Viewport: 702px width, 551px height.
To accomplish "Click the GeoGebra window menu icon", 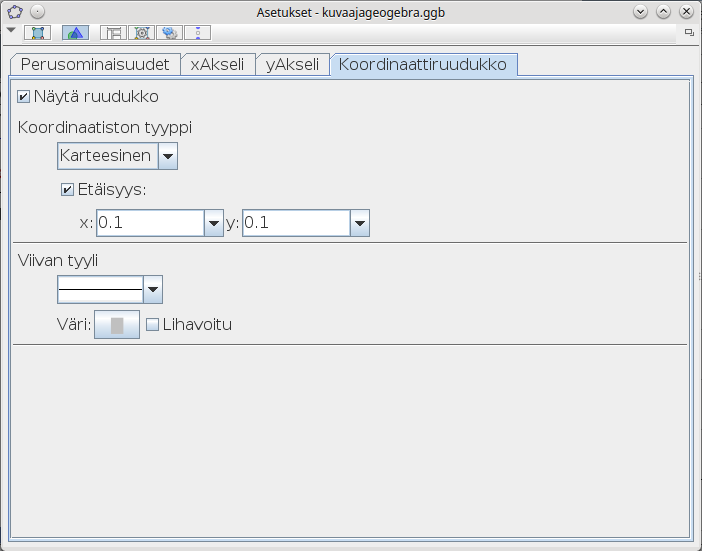I will (x=13, y=12).
